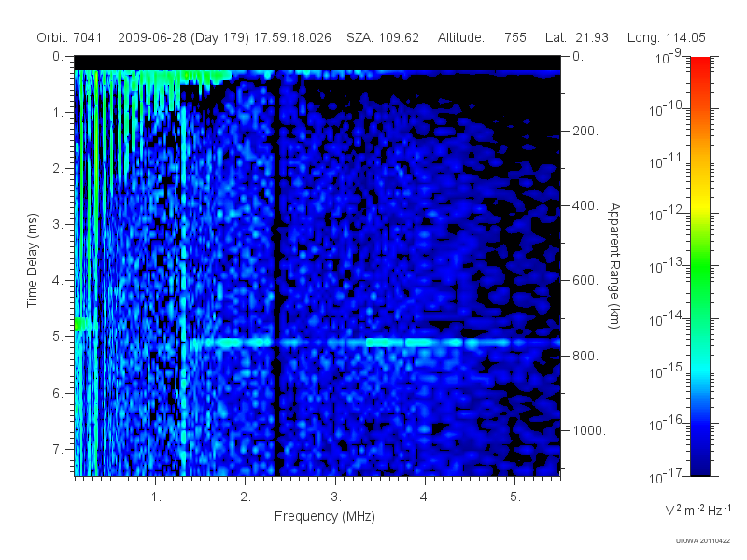Click the color scale label '10-12'

(665, 214)
